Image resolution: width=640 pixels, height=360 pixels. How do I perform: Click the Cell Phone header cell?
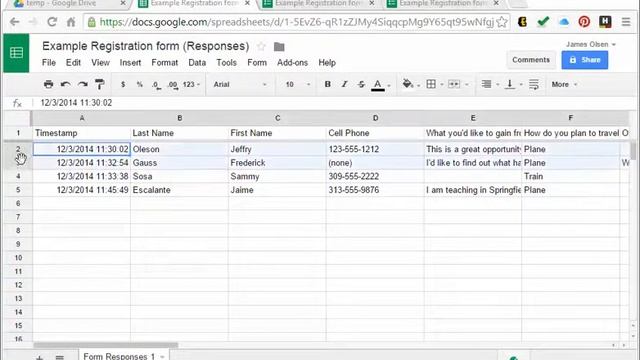375,133
